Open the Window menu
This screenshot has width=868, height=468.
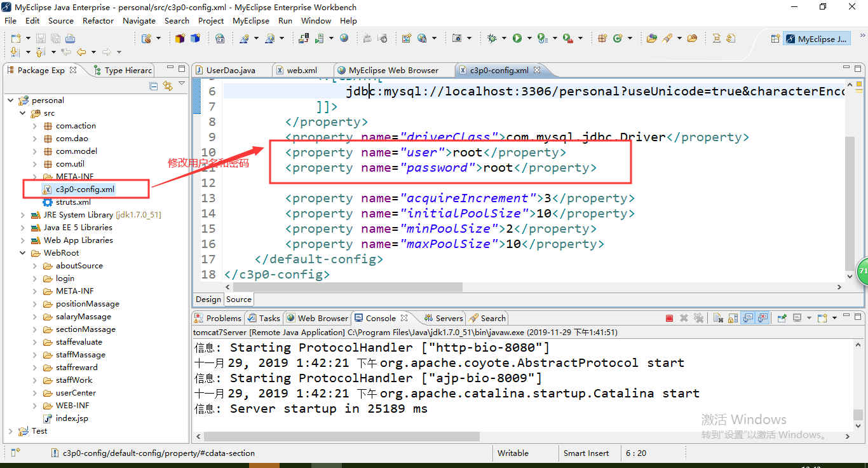(x=316, y=20)
